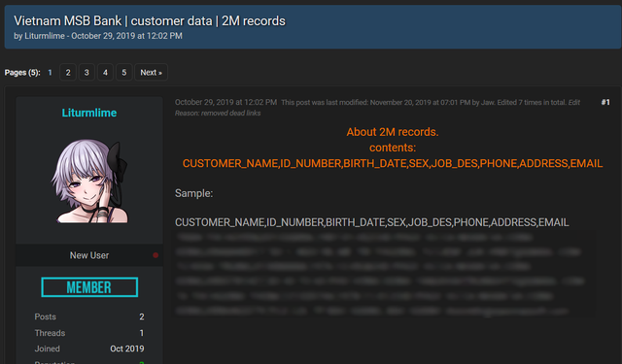Go to page 3 of the thread
Screen dimensions: 622x364
[x=86, y=73]
